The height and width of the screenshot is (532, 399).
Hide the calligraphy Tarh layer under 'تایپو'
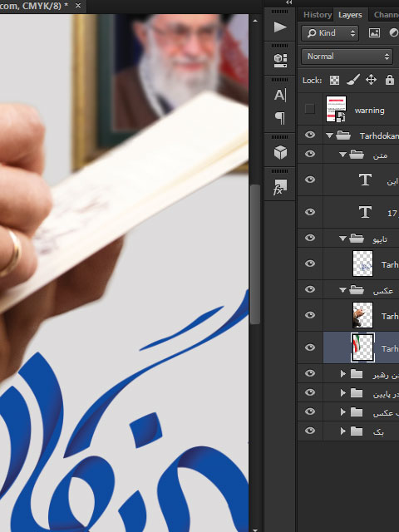[310, 264]
